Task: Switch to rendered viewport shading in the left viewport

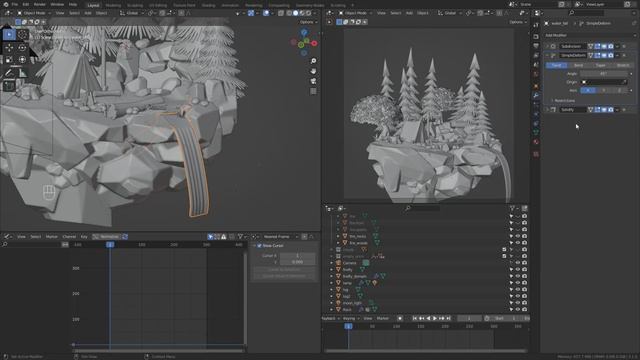Action: click(x=308, y=13)
